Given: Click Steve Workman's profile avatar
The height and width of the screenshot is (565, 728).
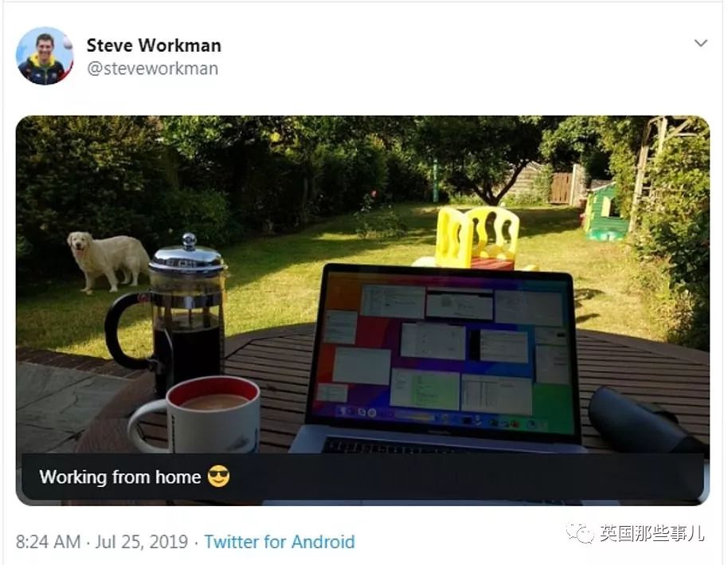Looking at the screenshot, I should click(x=45, y=57).
